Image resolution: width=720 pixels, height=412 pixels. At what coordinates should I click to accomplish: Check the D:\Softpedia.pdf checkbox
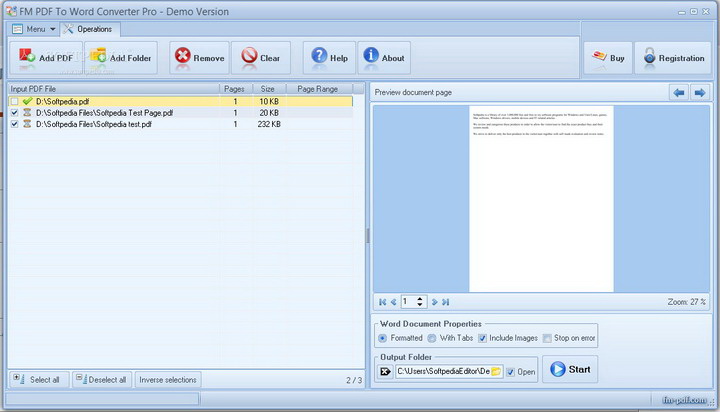point(14,101)
